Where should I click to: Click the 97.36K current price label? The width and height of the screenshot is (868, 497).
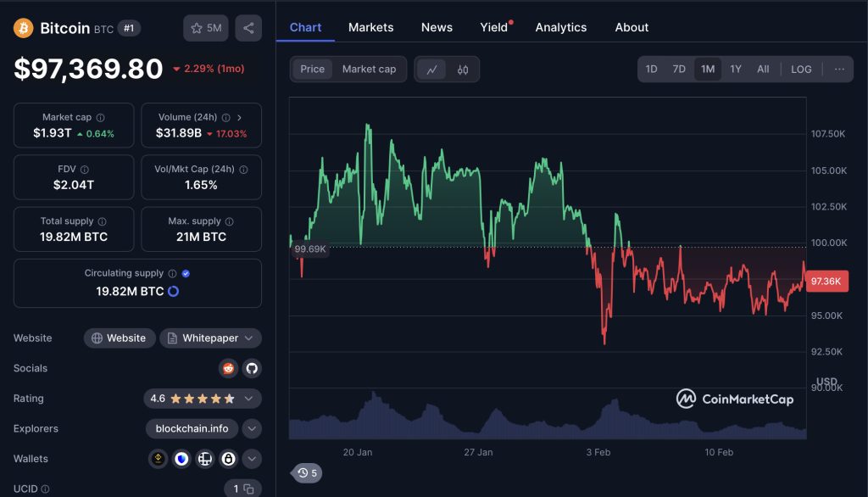tap(826, 281)
